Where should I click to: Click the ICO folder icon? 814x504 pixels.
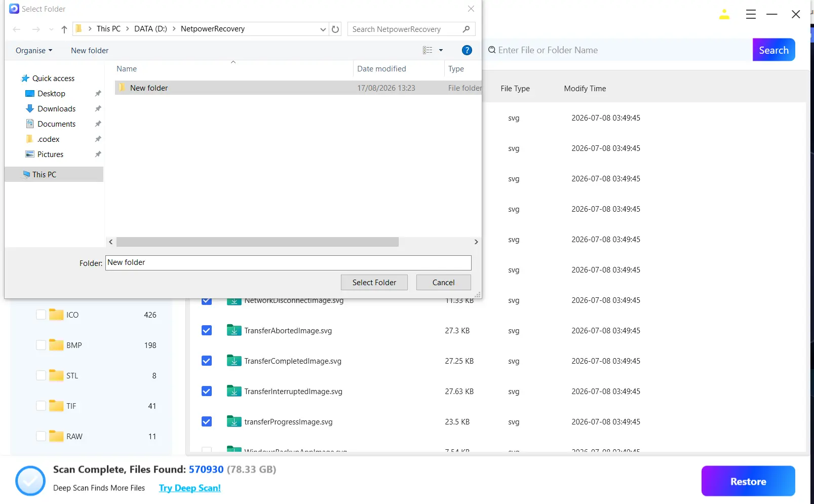(x=56, y=315)
